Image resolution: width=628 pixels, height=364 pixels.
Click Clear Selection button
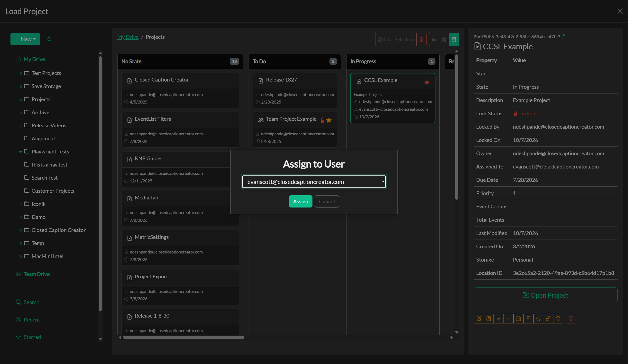coord(396,39)
